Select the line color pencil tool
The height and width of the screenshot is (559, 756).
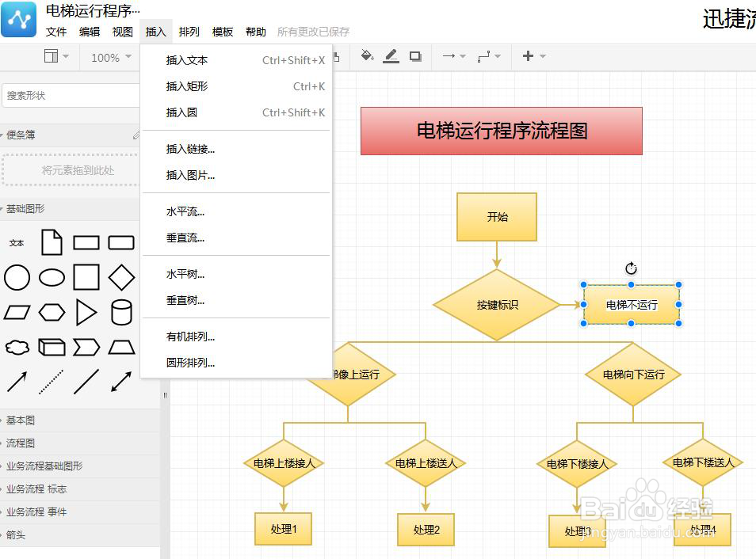click(x=391, y=56)
